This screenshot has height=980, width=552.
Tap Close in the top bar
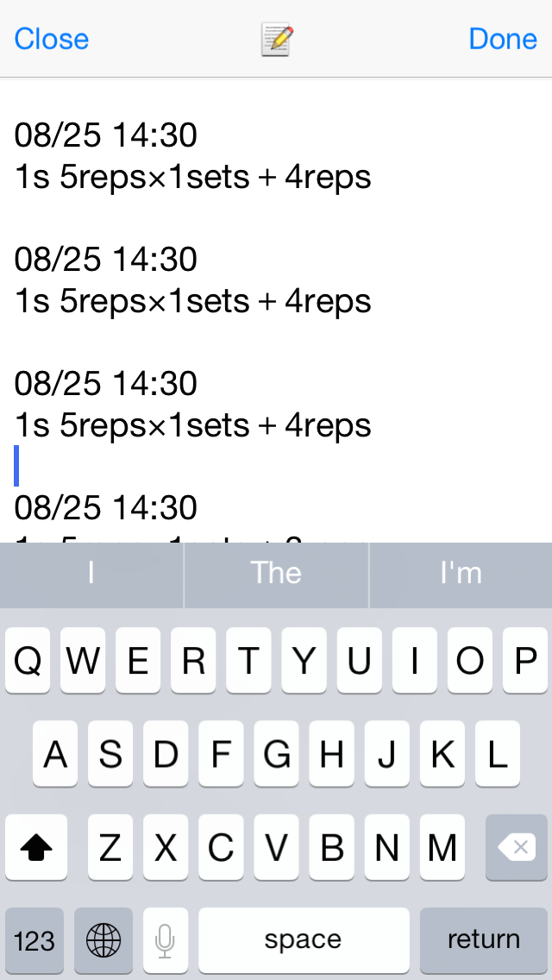point(52,39)
